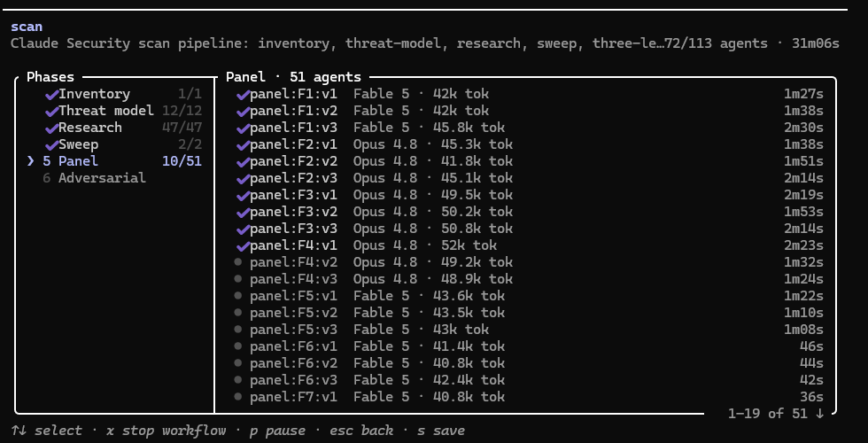Click the checkmark icon beside Research
868x443 pixels.
(x=51, y=128)
